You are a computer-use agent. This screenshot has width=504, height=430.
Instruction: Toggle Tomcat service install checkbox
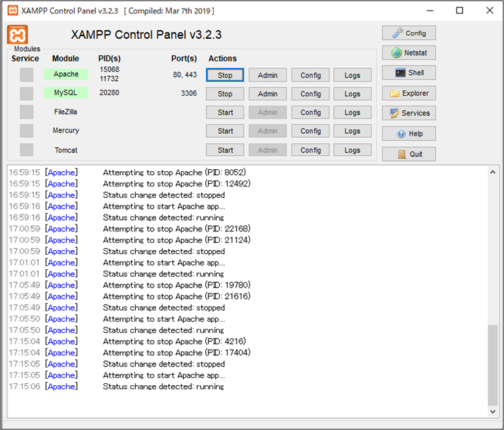pos(27,150)
